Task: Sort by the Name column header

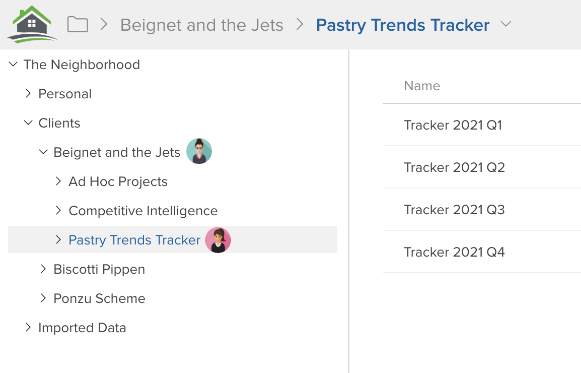Action: (x=422, y=86)
